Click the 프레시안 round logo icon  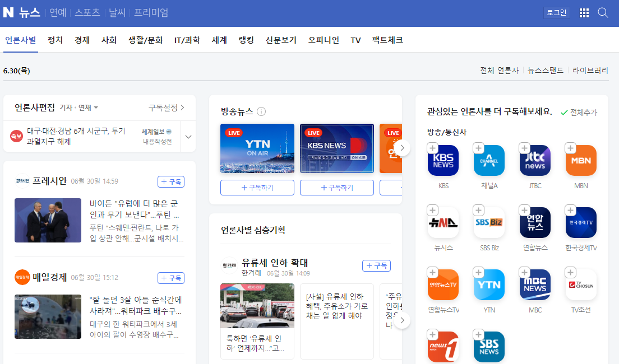[x=22, y=181]
